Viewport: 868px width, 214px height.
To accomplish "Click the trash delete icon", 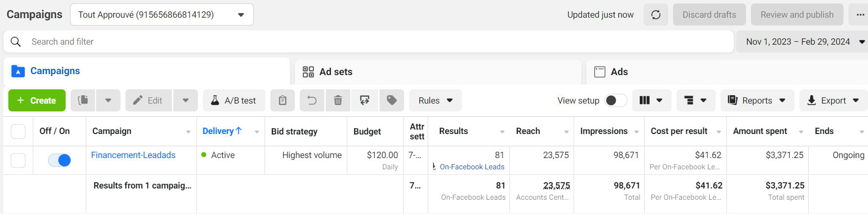I will (x=338, y=101).
